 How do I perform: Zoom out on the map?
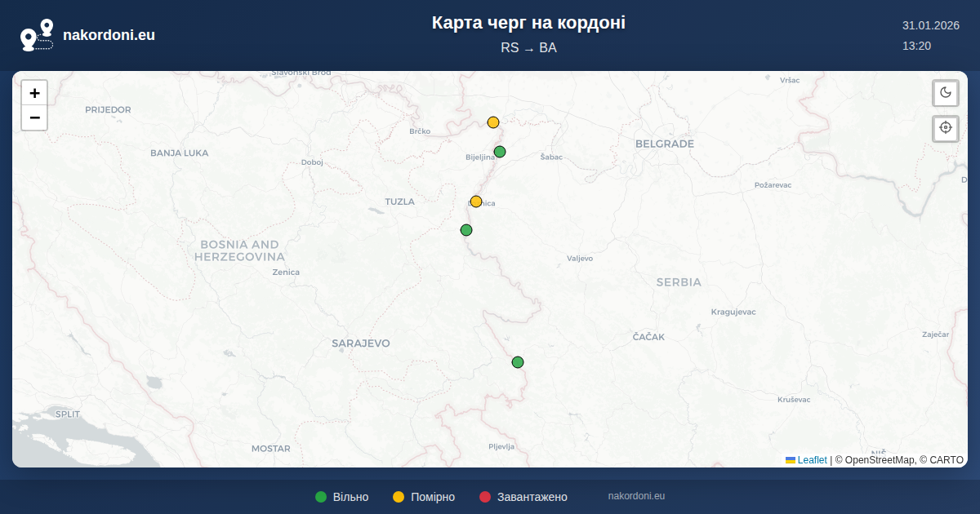tap(34, 118)
